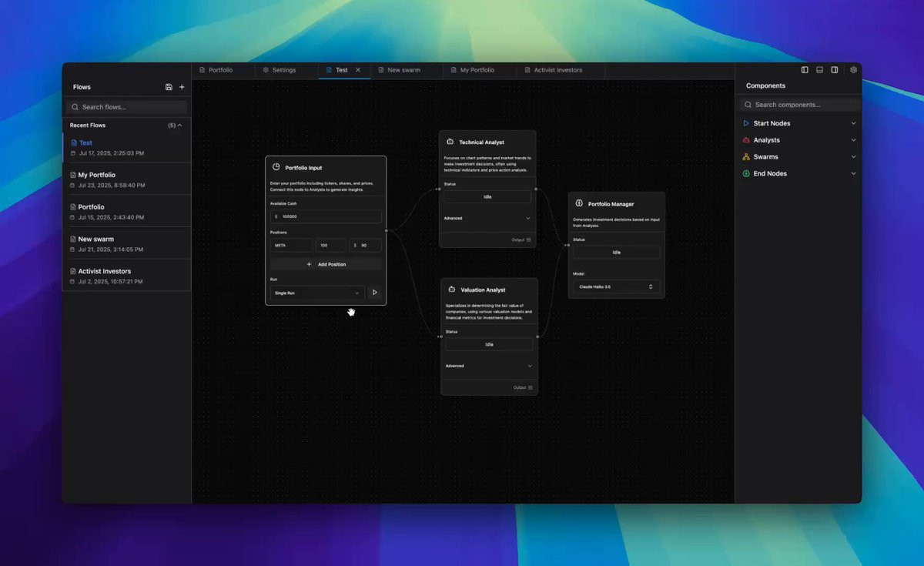
Task: Run the flow with the play button
Action: 374,293
